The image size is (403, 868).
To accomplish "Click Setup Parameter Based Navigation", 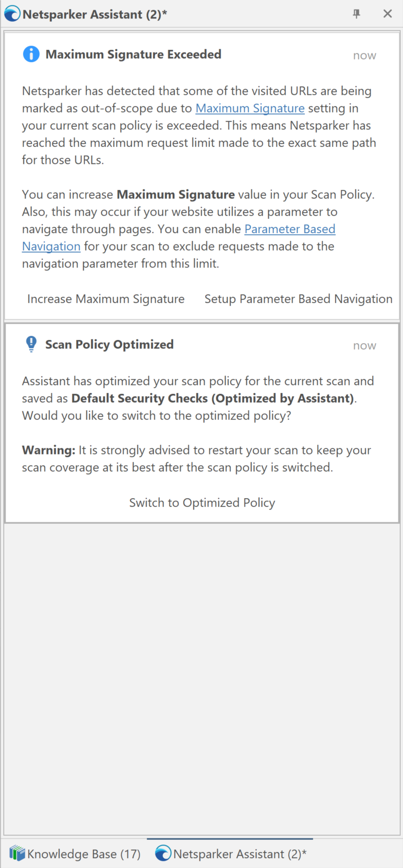I will coord(298,298).
